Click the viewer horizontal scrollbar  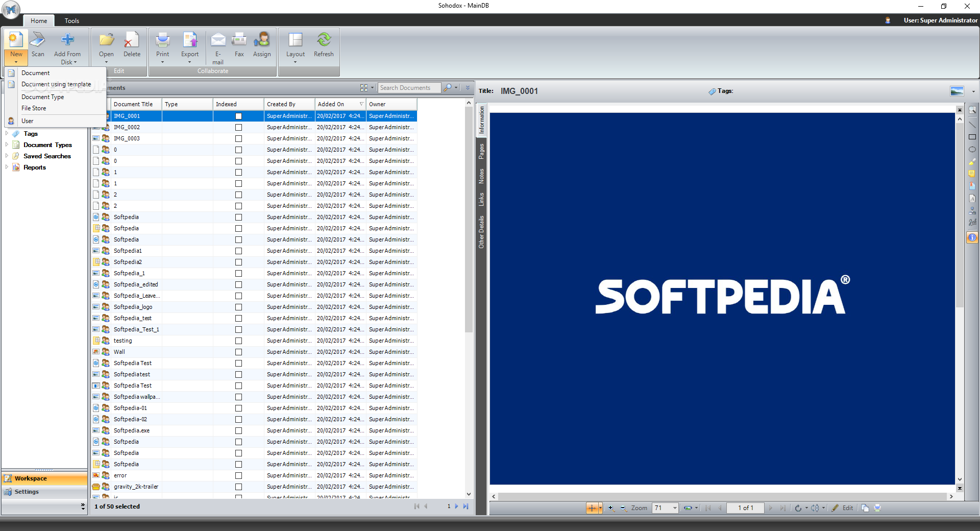tap(722, 496)
